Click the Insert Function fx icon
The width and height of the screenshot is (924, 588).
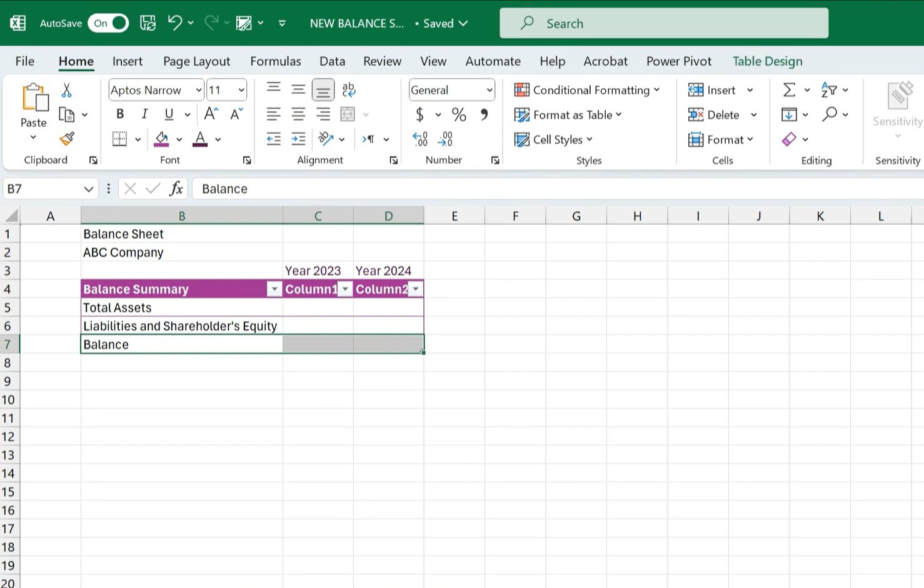[176, 188]
